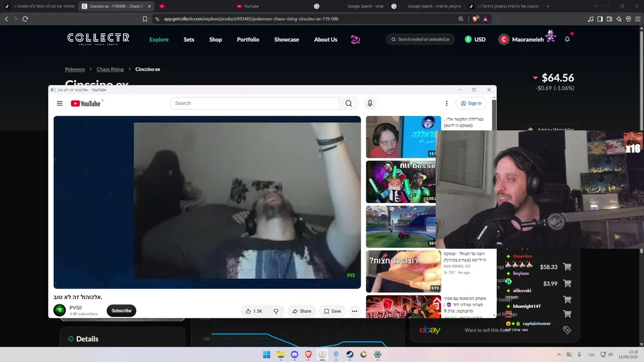Toggle the browser sidebar panel icon

pos(600,19)
